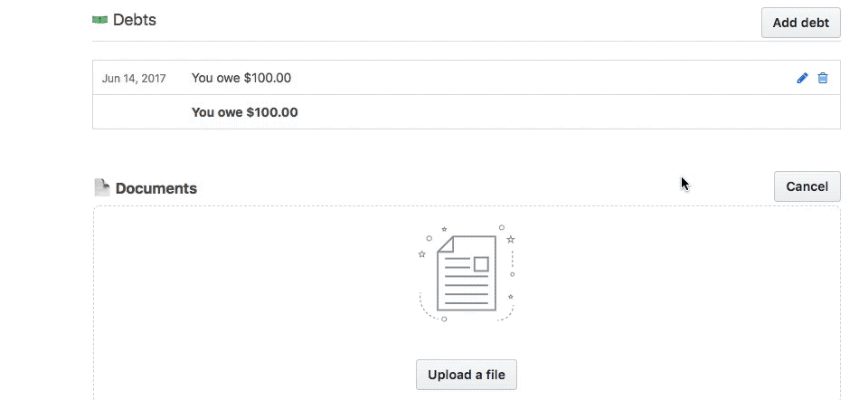
Task: Open the Add debt form
Action: tap(801, 23)
